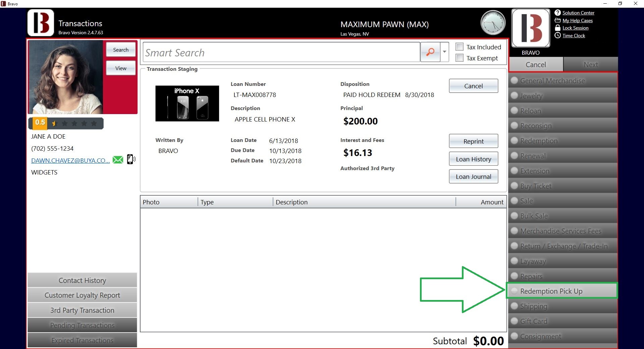644x349 pixels.
Task: Open My Help Cases link
Action: pyautogui.click(x=578, y=20)
